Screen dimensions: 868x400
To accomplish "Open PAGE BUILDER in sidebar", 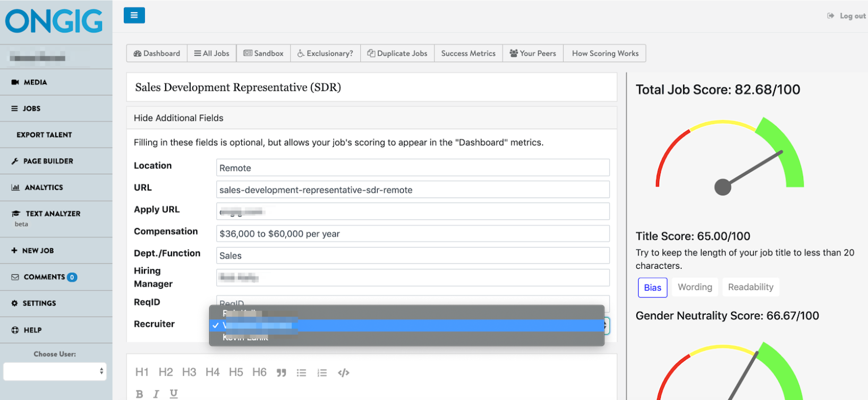I will 56,161.
